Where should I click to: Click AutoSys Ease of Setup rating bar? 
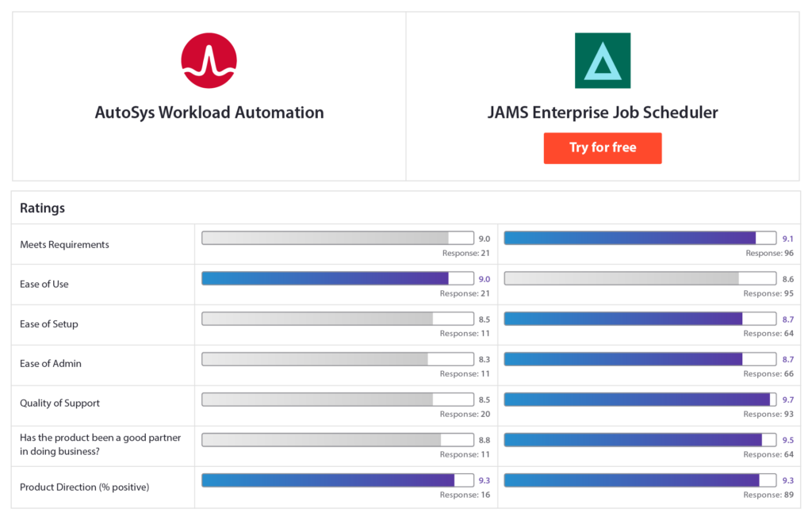[338, 319]
